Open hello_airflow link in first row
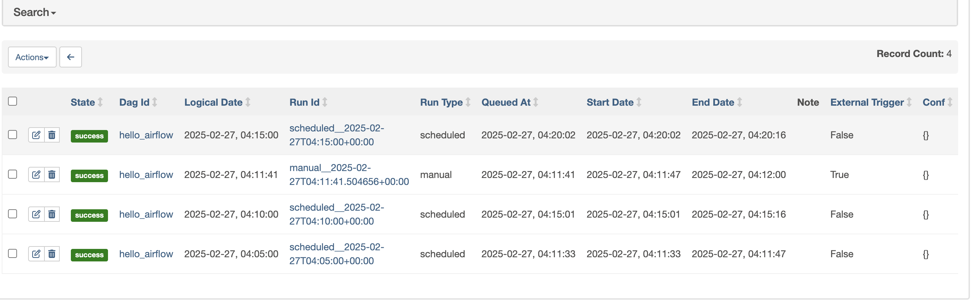The height and width of the screenshot is (308, 980). [x=146, y=135]
